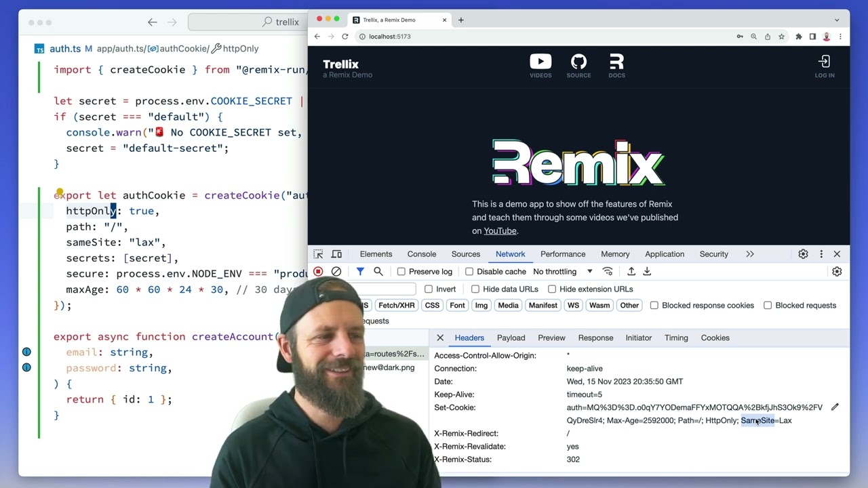Open network conditions wifi icon
This screenshot has width=868, height=488.
(608, 271)
